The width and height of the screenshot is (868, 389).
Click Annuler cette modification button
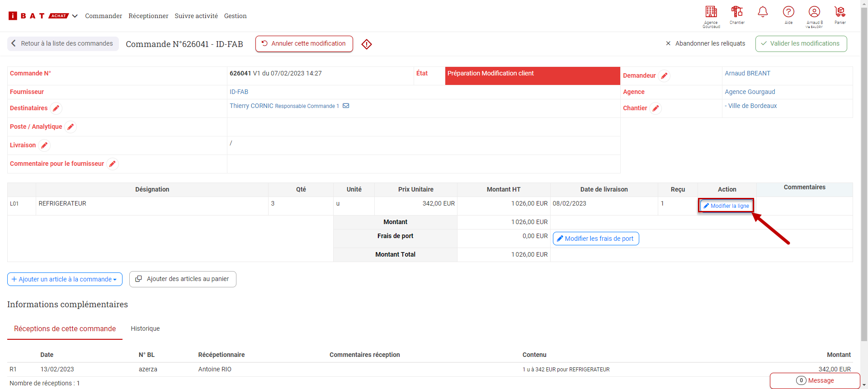pyautogui.click(x=304, y=44)
